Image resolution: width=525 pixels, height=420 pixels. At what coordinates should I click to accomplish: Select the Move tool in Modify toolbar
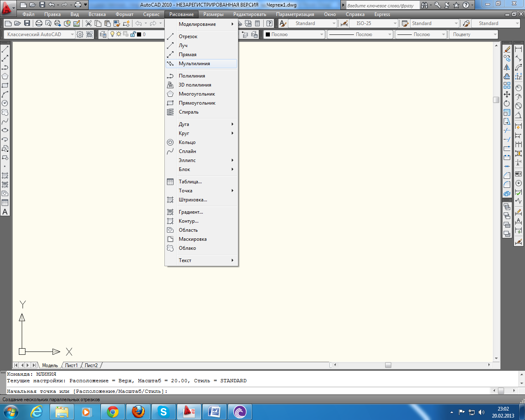[x=507, y=94]
